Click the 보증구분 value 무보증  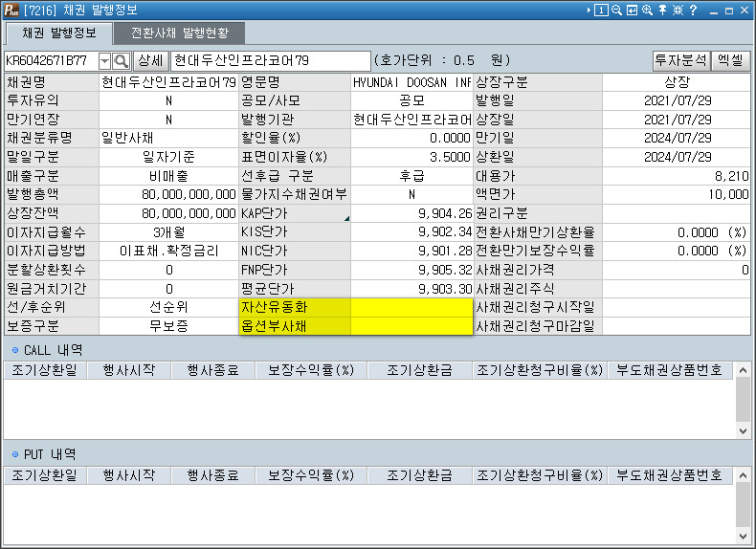click(168, 326)
